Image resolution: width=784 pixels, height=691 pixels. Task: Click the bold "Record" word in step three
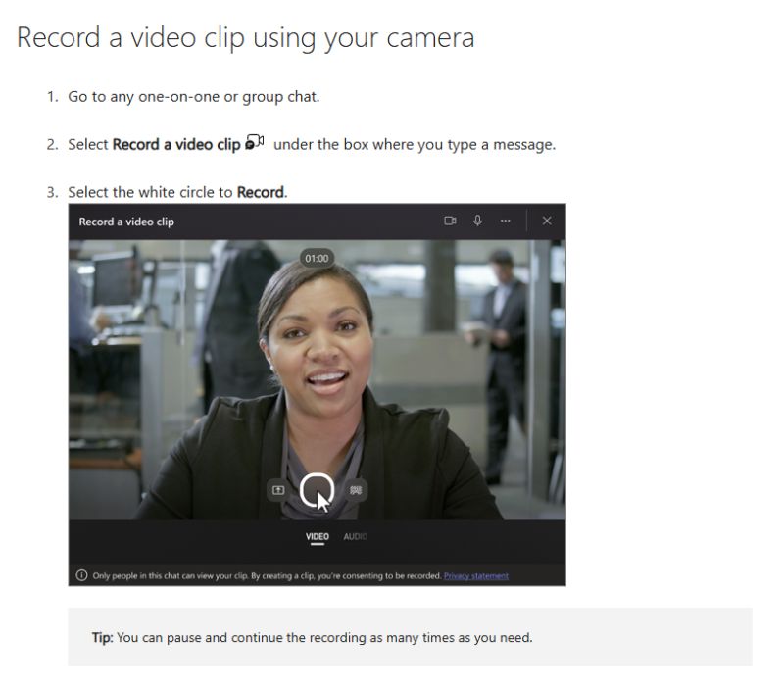(260, 192)
